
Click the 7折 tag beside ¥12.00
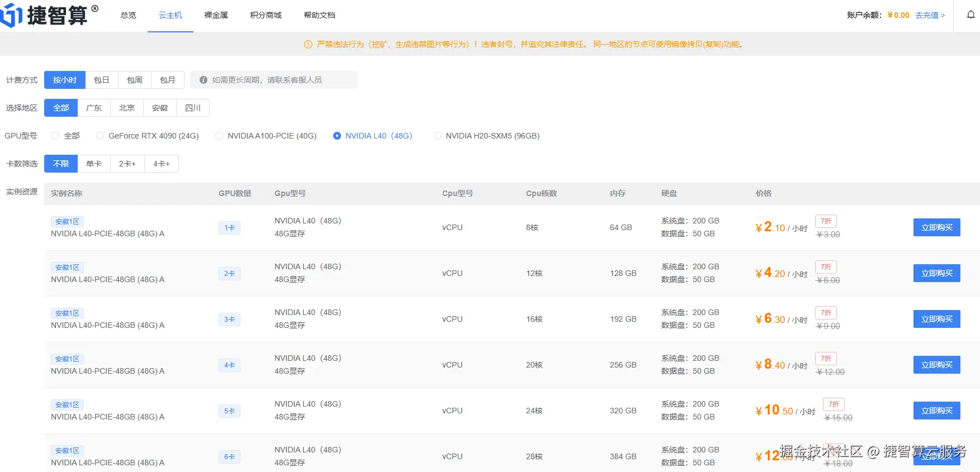tap(826, 359)
